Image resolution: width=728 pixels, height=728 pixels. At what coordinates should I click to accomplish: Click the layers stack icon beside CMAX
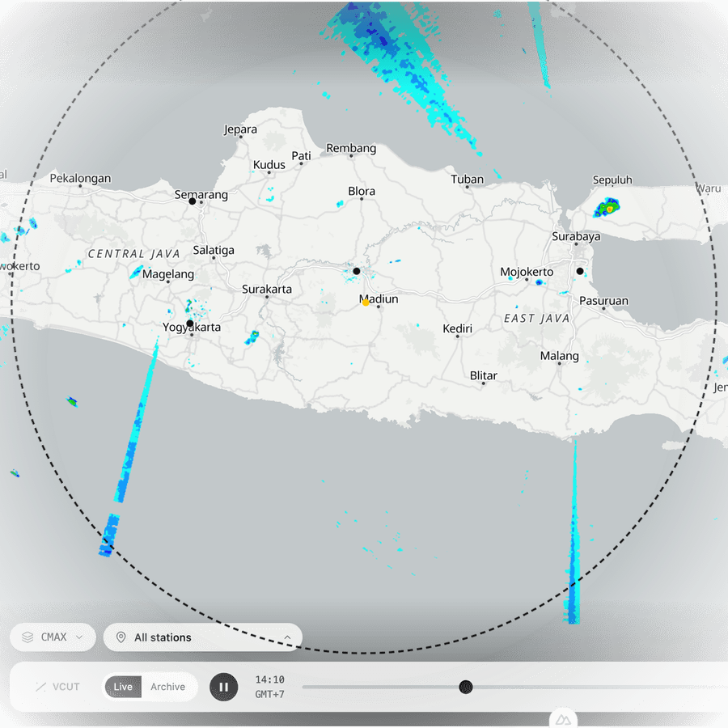pos(28,637)
